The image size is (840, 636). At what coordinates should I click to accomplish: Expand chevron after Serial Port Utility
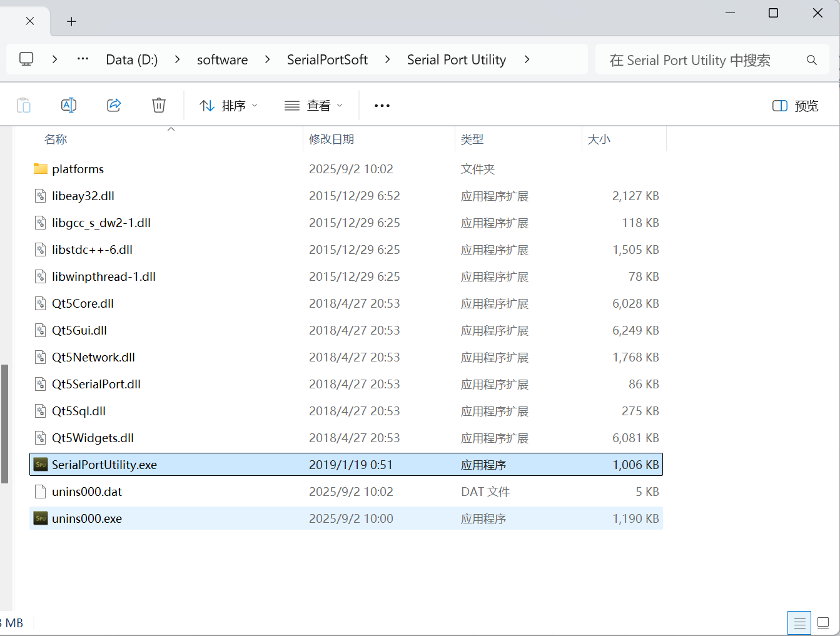pos(527,59)
